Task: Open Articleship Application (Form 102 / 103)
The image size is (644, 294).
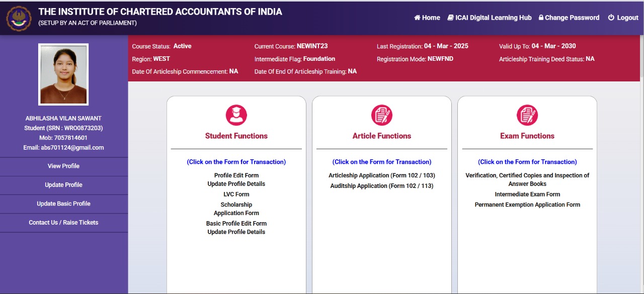Action: pyautogui.click(x=381, y=175)
